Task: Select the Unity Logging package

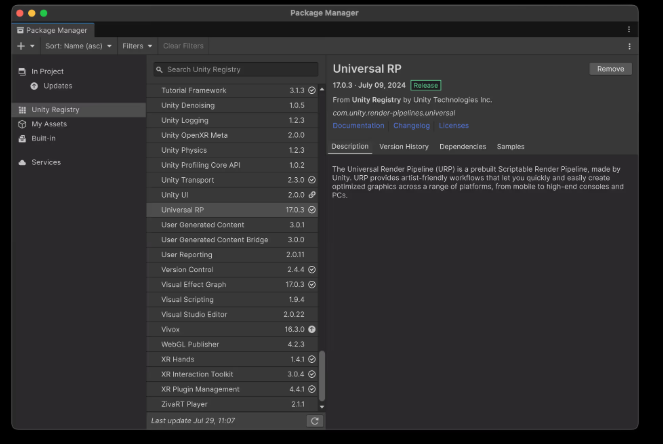Action: point(233,120)
